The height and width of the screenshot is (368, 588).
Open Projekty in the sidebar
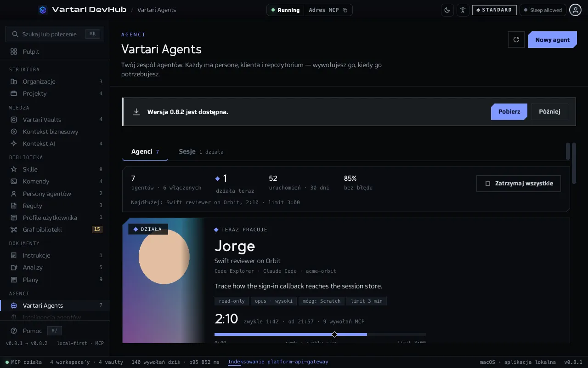(55, 93)
